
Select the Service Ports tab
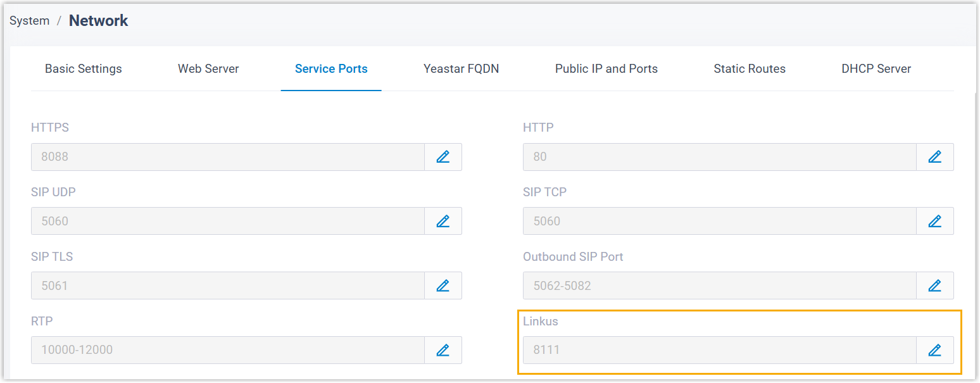331,69
